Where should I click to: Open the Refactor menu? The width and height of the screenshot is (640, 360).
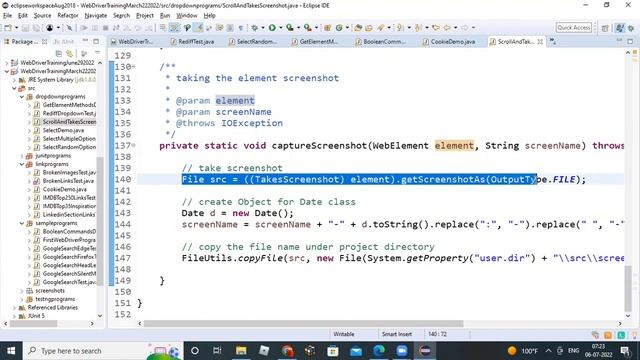coord(68,16)
